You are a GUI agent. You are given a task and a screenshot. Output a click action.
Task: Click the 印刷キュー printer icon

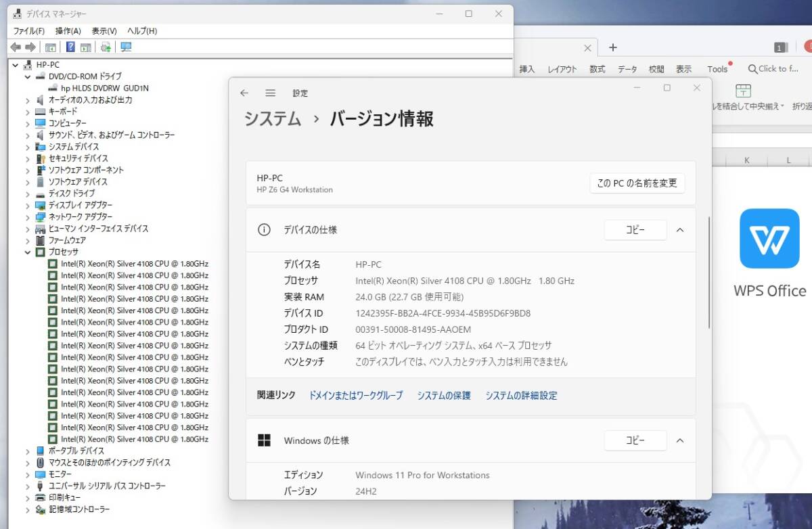[x=41, y=497]
